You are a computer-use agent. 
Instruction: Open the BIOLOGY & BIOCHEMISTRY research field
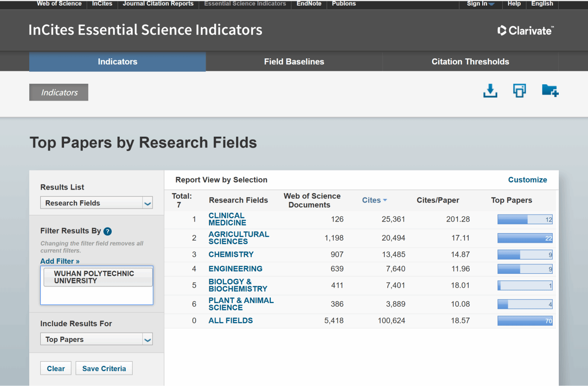[238, 285]
